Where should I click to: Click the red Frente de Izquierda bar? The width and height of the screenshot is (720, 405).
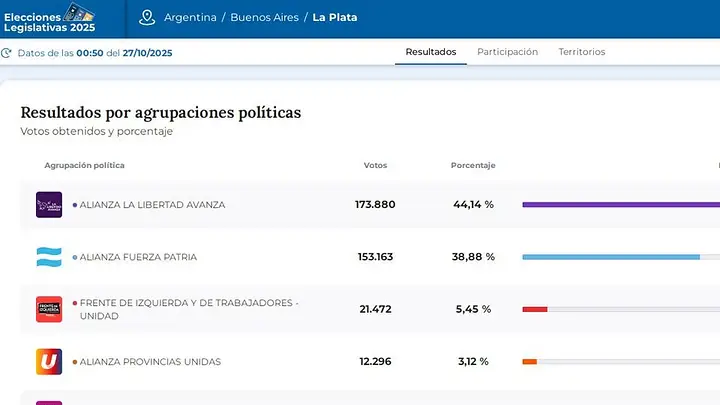coord(534,309)
